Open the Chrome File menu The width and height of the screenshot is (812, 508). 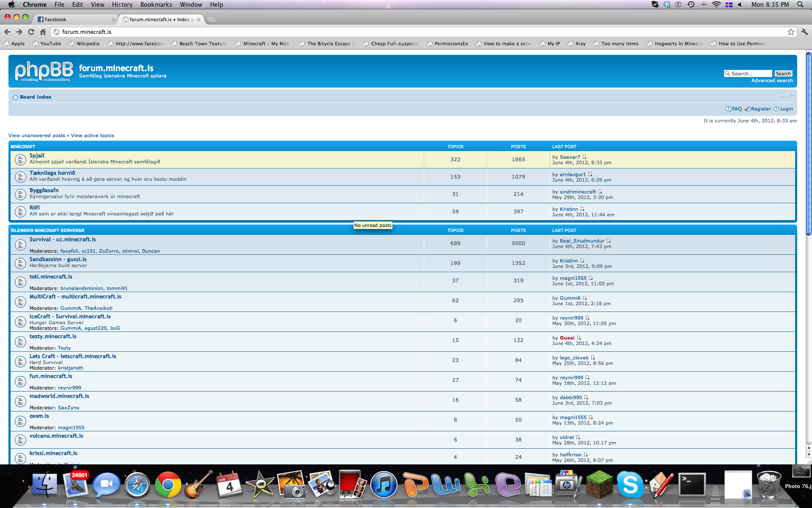click(x=59, y=5)
